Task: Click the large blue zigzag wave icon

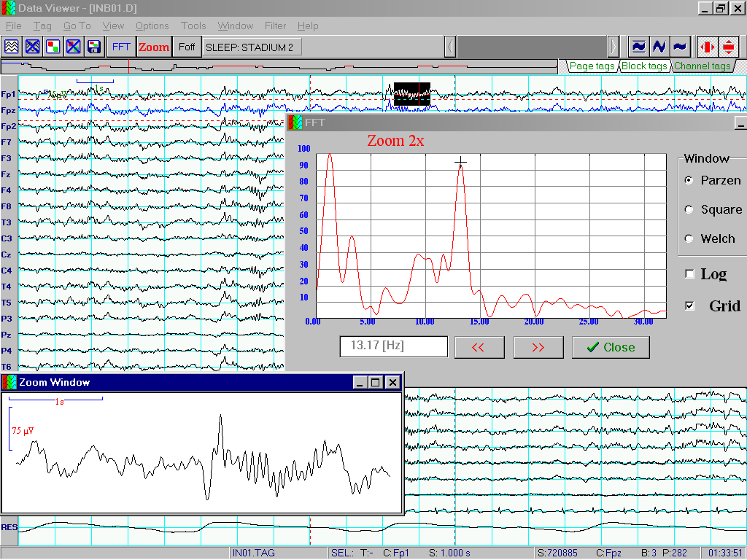Action: [x=659, y=47]
